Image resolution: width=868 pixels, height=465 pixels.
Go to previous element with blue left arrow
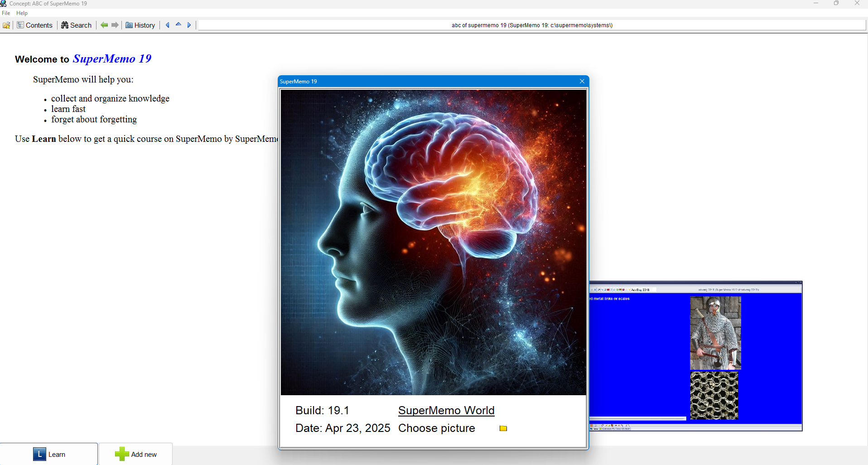[x=168, y=25]
